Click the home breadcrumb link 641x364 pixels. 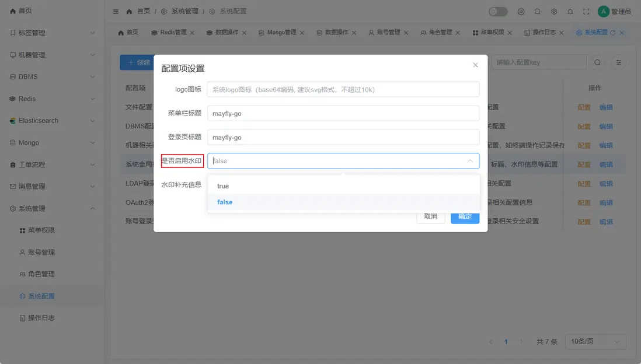point(138,12)
